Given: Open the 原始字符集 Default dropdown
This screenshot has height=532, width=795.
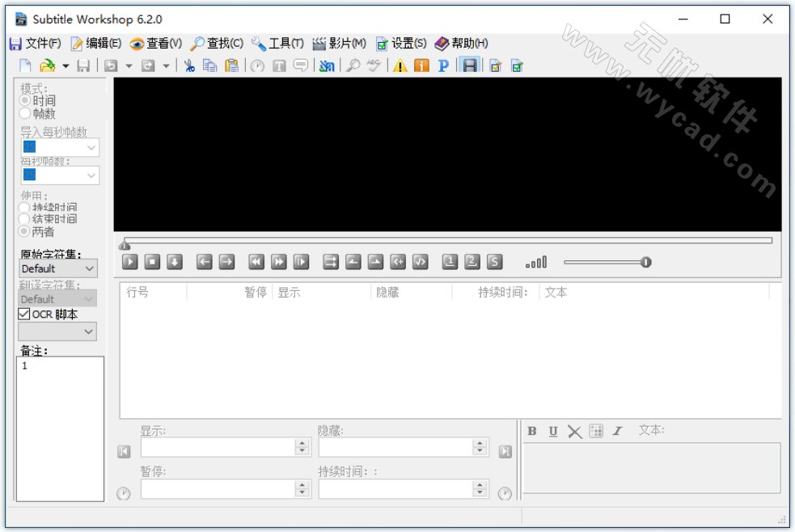Looking at the screenshot, I should [x=57, y=268].
